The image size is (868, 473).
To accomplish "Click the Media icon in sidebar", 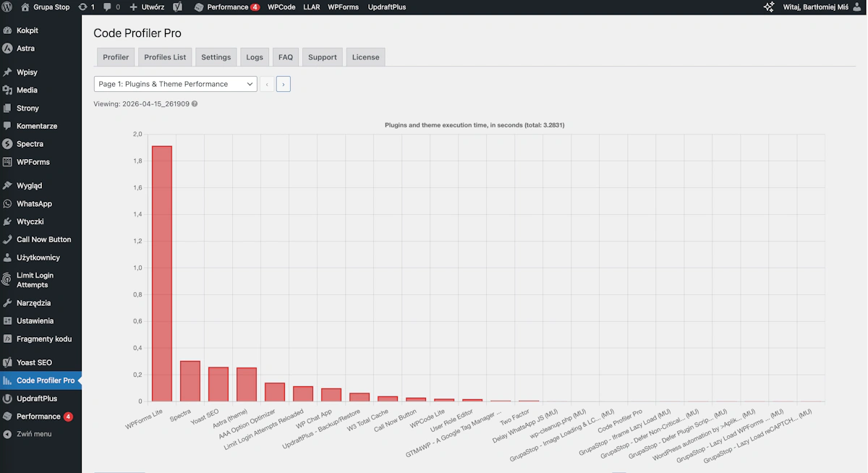I will [x=7, y=90].
